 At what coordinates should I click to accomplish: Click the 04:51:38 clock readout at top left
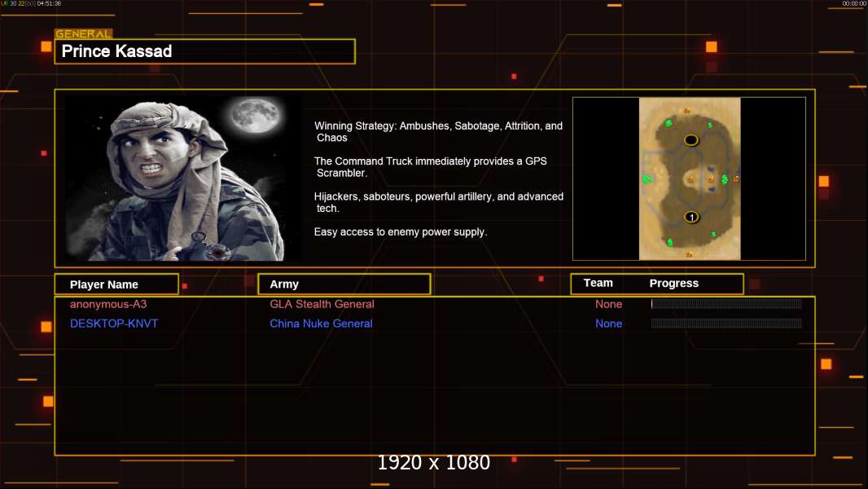pos(50,3)
